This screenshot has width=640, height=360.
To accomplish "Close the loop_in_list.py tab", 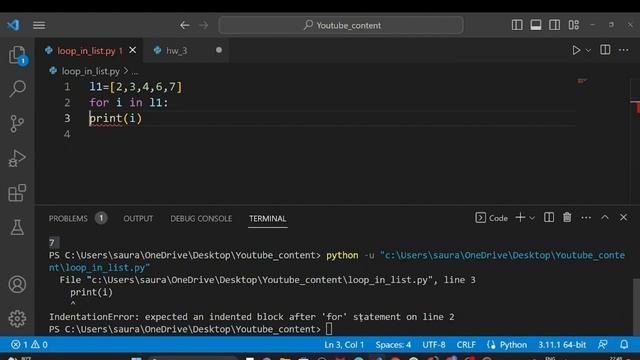I will click(133, 50).
